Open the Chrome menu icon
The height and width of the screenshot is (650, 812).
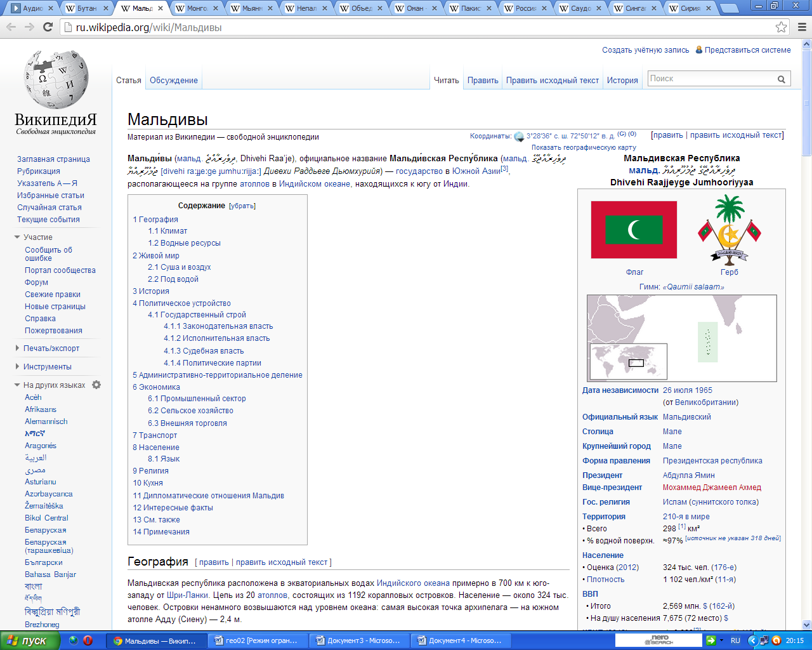click(x=801, y=27)
